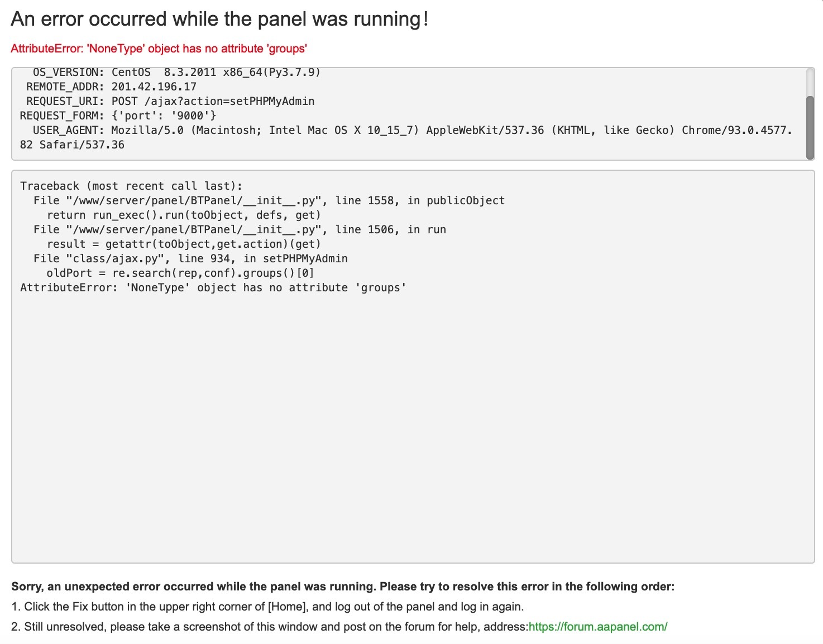Screen dimensions: 823x644
Task: Click the USER_AGENT Mozilla line
Action: click(x=406, y=131)
